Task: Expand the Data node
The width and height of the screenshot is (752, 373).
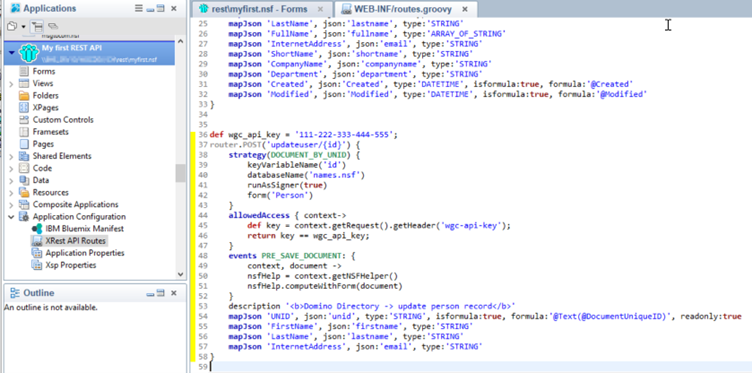Action: pos(11,180)
